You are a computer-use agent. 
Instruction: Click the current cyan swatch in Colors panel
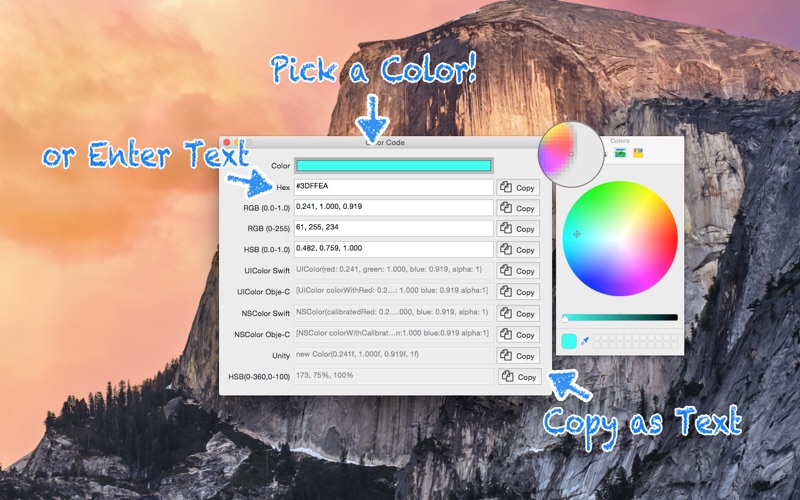coord(569,341)
